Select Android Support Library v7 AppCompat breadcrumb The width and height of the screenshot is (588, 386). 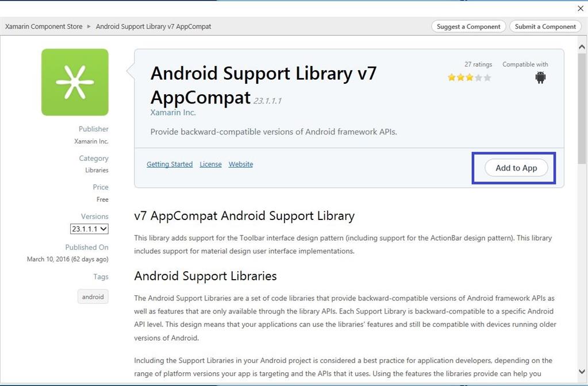(153, 26)
